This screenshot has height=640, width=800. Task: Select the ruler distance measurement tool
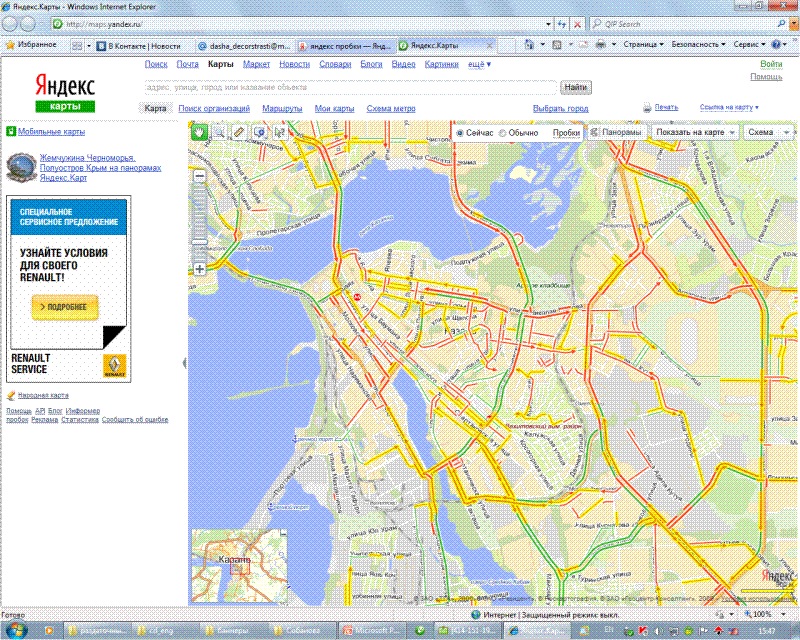[238, 131]
